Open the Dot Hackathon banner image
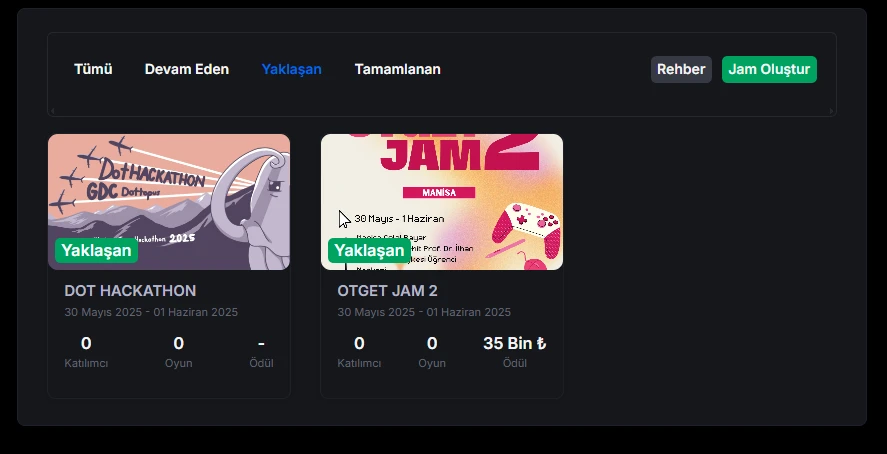This screenshot has height=454, width=887. 169,202
